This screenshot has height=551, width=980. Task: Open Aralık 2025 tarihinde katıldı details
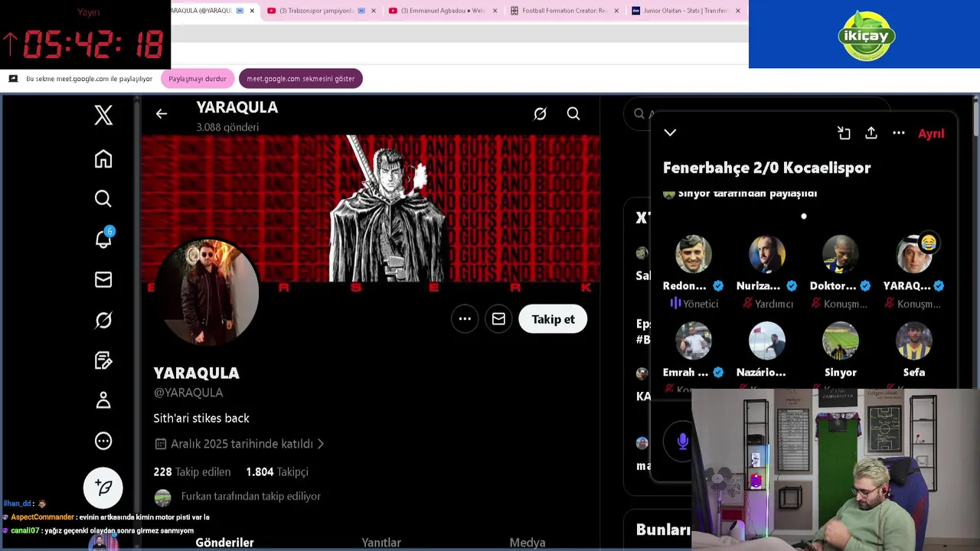pyautogui.click(x=239, y=444)
